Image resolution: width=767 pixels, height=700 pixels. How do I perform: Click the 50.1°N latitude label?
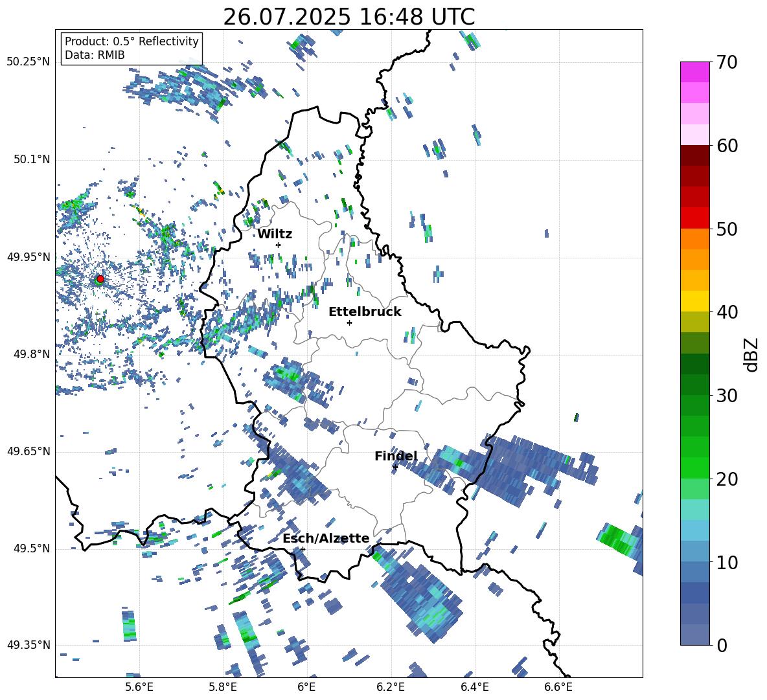coord(31,159)
